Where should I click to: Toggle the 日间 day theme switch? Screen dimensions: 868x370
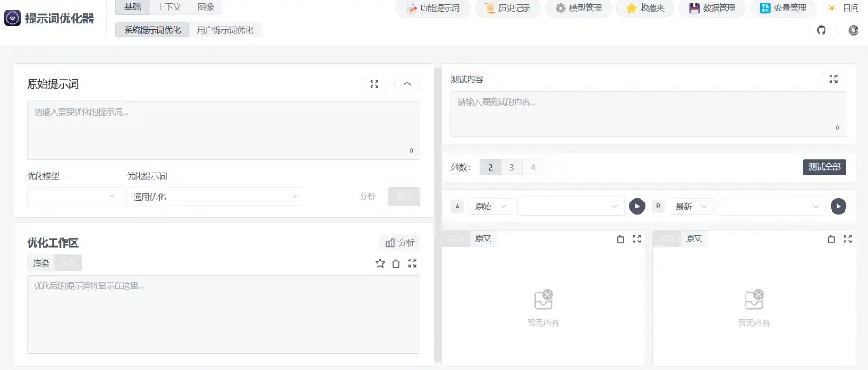tap(843, 9)
